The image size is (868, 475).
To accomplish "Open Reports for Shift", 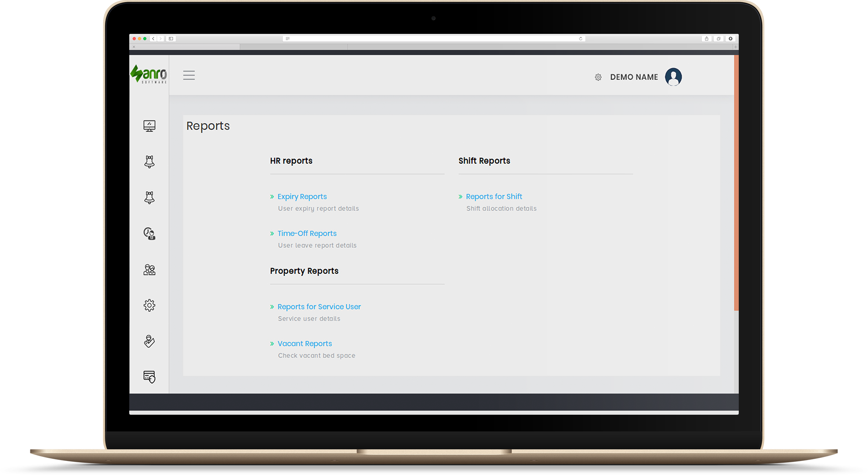I will click(494, 196).
